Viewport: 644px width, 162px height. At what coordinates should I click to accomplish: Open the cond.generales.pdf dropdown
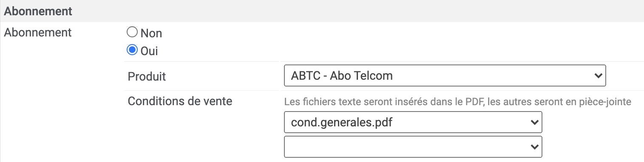coord(413,122)
